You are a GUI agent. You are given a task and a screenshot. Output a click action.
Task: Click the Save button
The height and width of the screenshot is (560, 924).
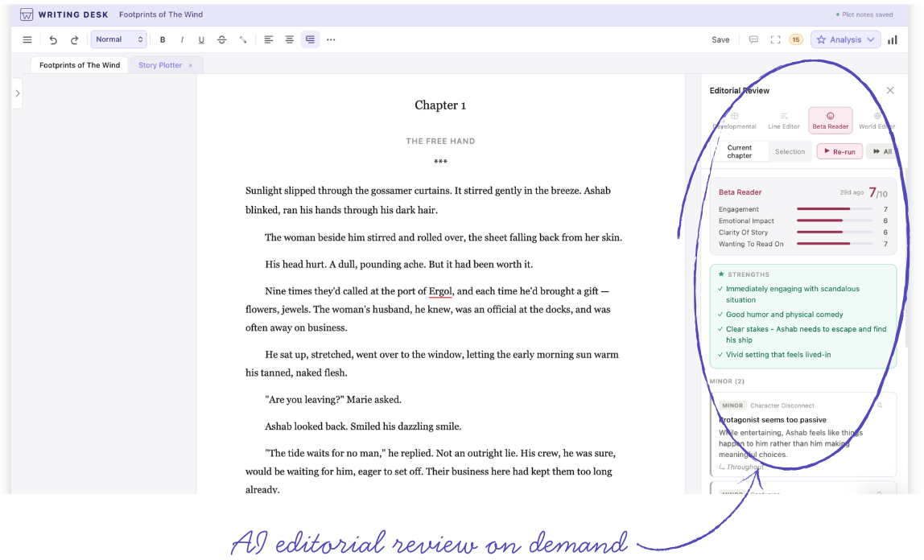[x=720, y=40]
